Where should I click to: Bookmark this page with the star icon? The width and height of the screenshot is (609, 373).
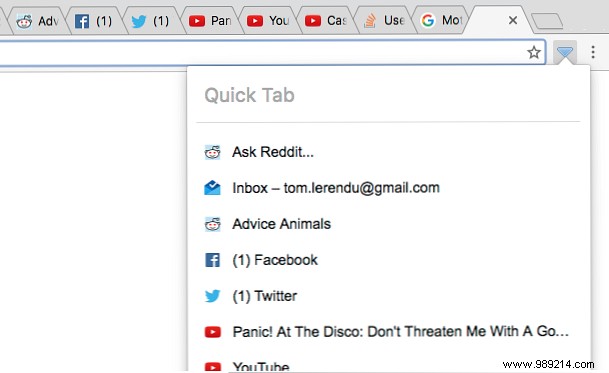(x=534, y=52)
